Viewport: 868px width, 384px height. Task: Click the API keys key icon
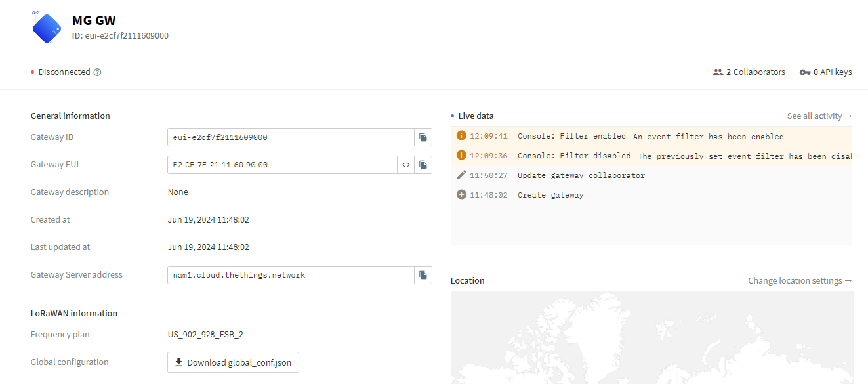coord(805,72)
